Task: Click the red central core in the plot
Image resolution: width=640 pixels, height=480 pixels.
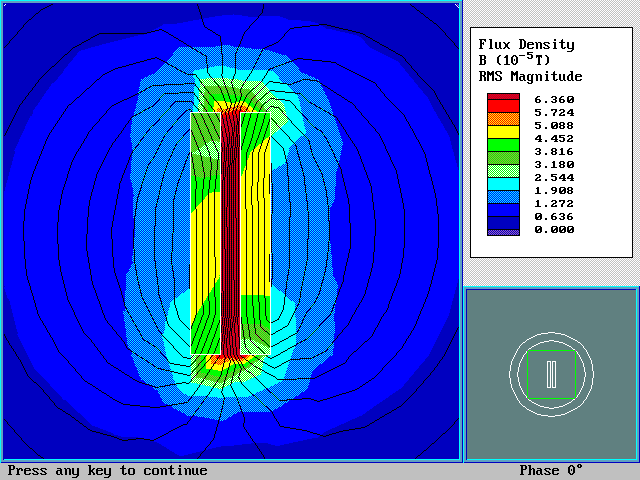Action: point(231,230)
